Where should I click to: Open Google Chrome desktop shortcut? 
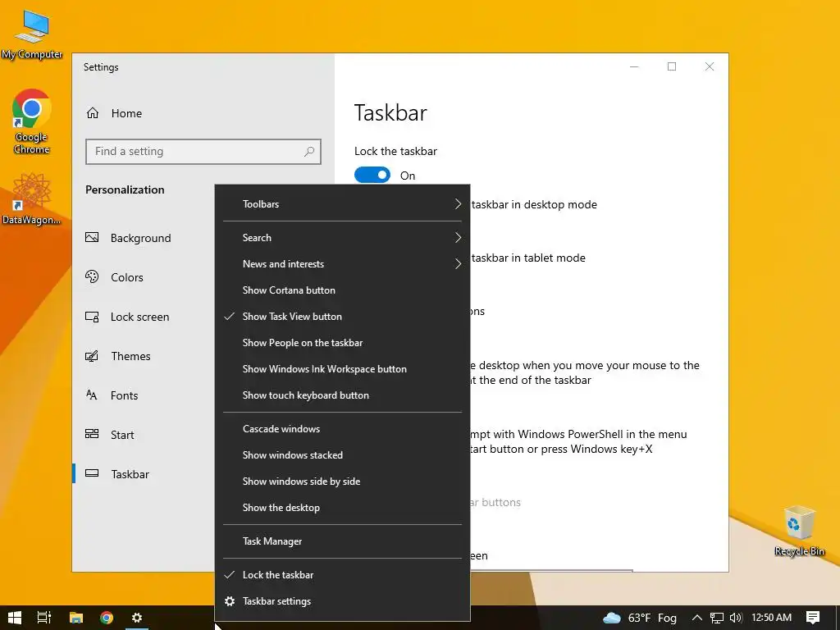tap(32, 122)
